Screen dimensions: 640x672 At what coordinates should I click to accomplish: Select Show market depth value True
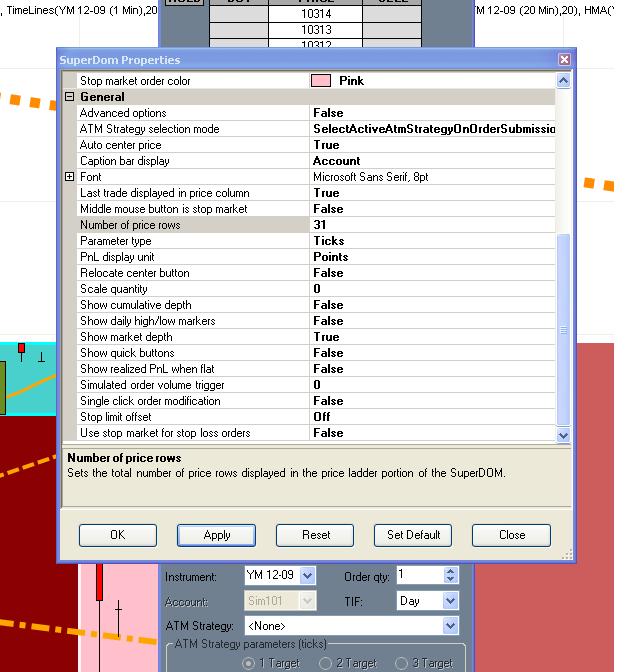[x=432, y=337]
